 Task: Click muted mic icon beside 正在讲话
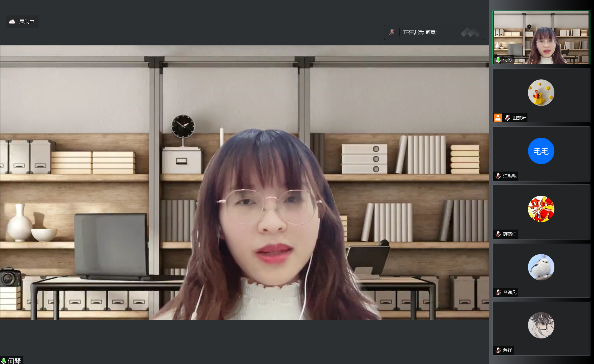[392, 32]
